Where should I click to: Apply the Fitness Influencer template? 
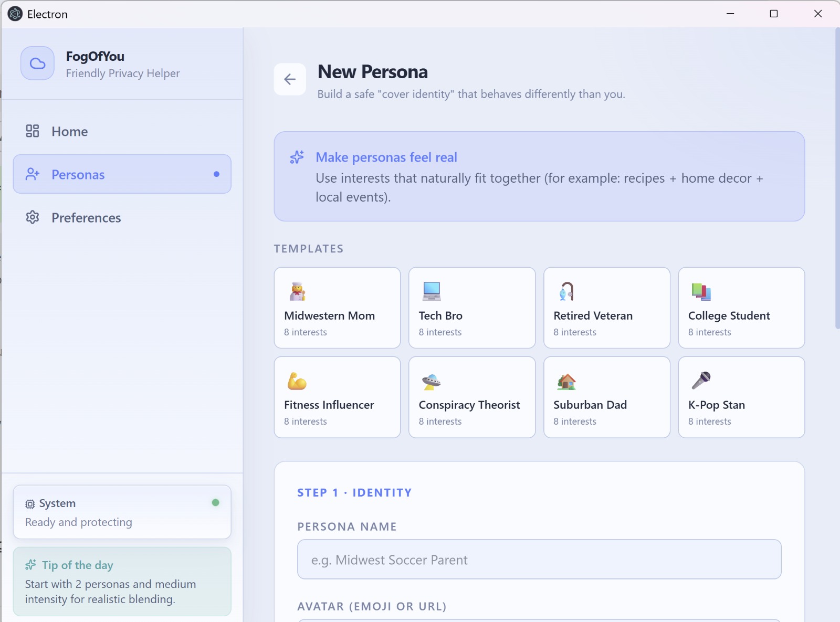pos(337,397)
